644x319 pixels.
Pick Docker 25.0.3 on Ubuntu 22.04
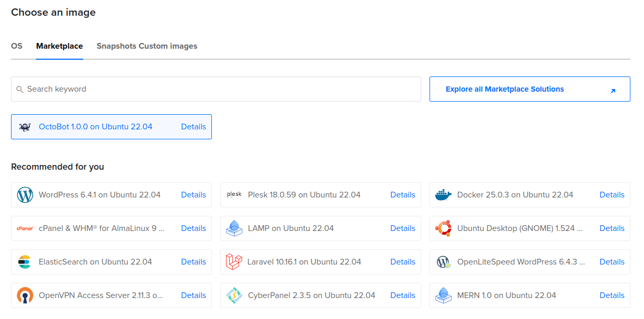click(530, 195)
